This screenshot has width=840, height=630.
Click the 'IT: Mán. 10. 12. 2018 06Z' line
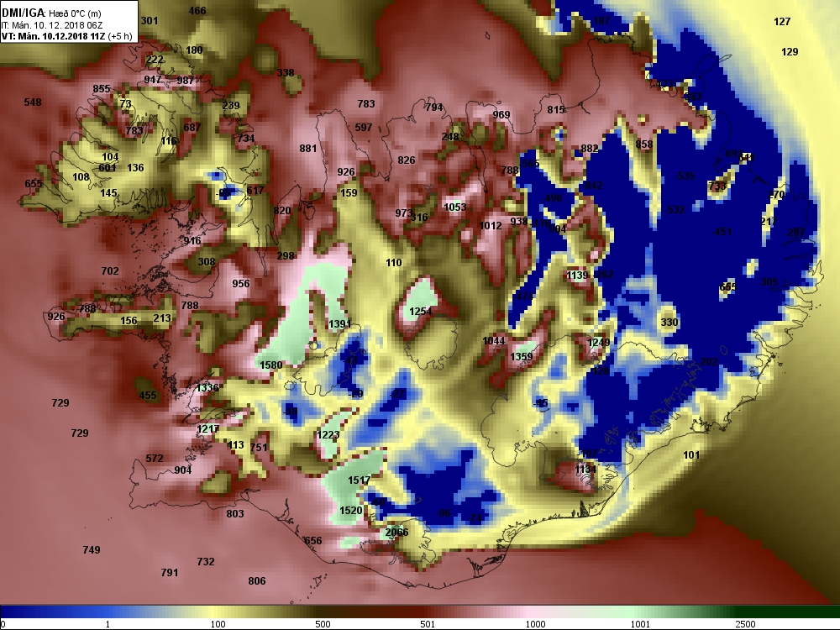coord(52,25)
